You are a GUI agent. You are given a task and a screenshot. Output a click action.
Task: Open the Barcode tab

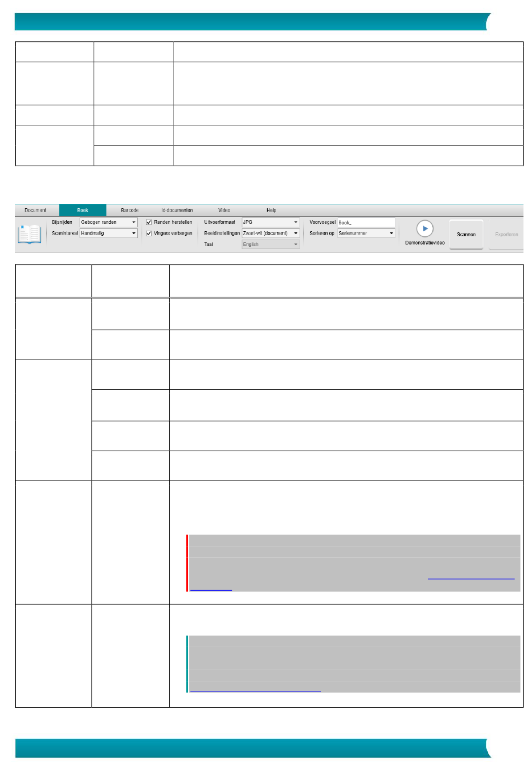(x=129, y=211)
